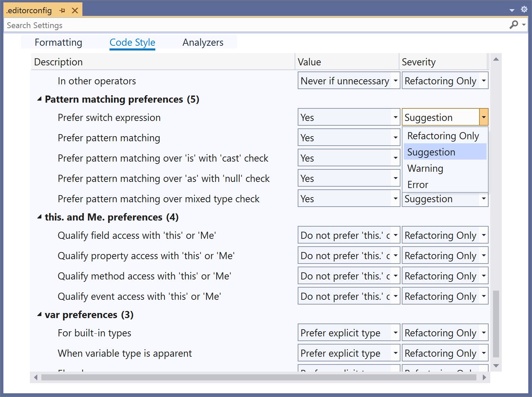Screen dimensions: 532x397
Task: Select the 'In other operators' row text
Action: click(97, 81)
